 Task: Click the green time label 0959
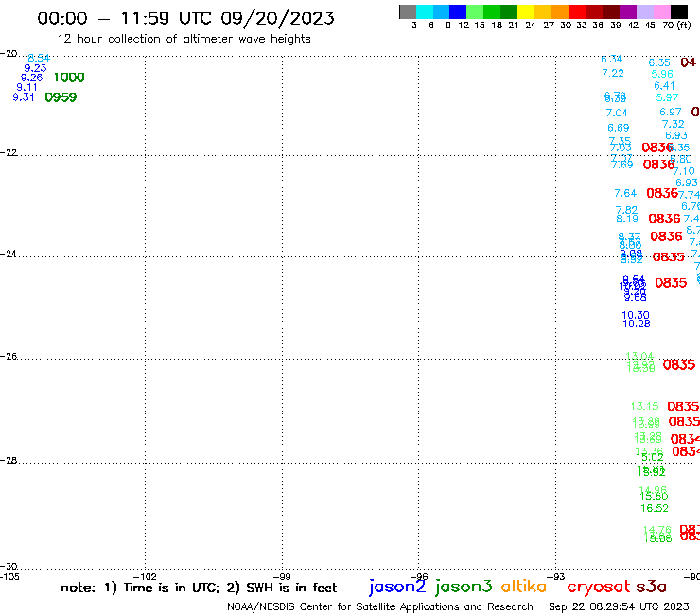click(x=61, y=97)
